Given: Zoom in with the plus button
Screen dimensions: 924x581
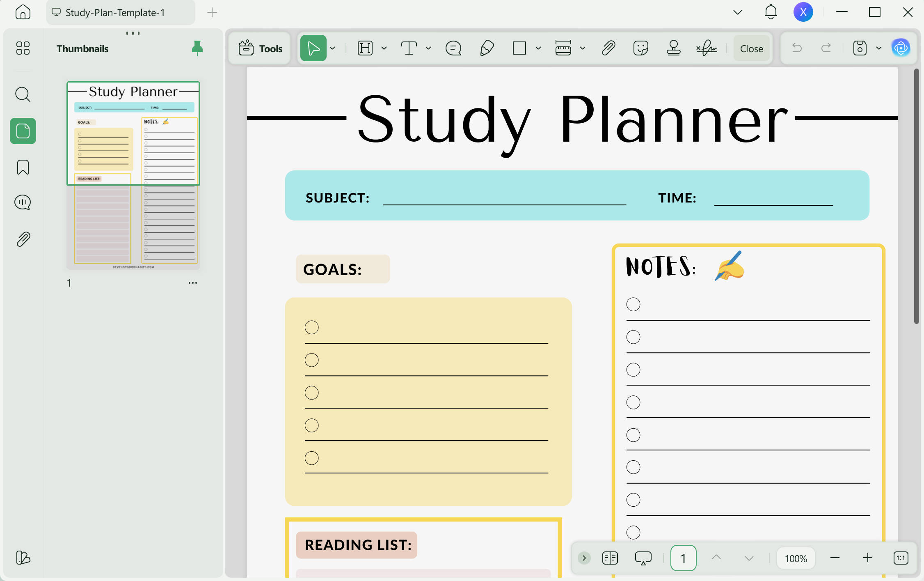Looking at the screenshot, I should (868, 558).
